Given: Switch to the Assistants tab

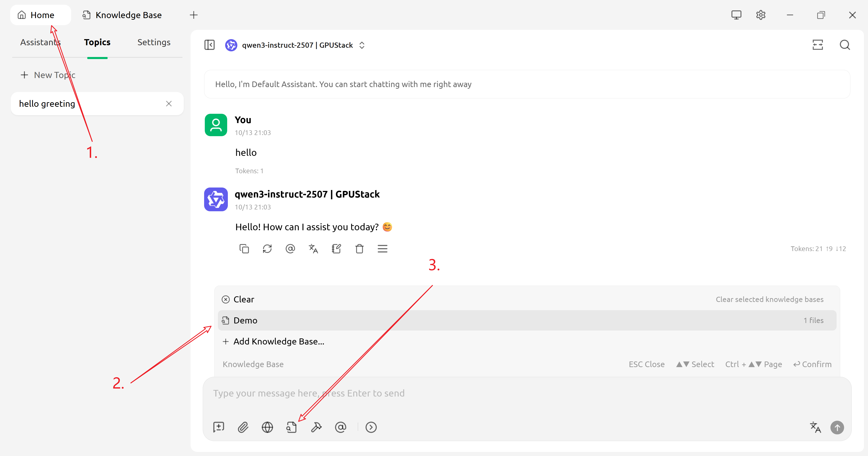Looking at the screenshot, I should tap(40, 42).
